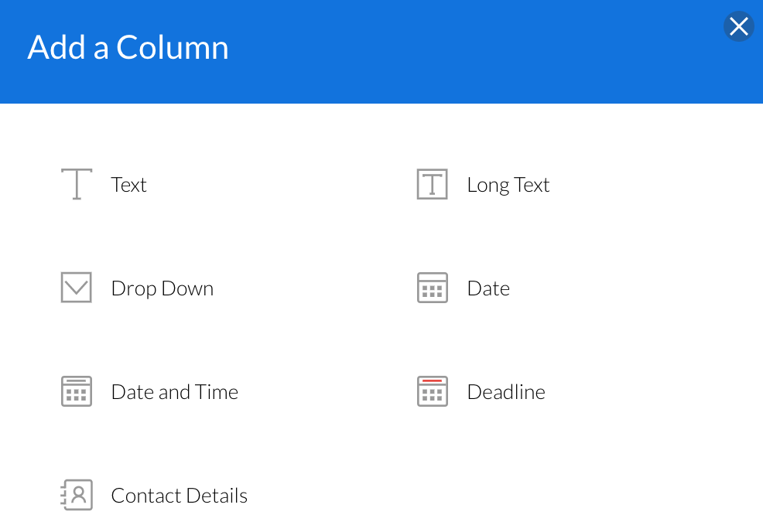Screen dimensions: 763x532
Task: Close the Add a Column dialog
Action: tap(738, 27)
